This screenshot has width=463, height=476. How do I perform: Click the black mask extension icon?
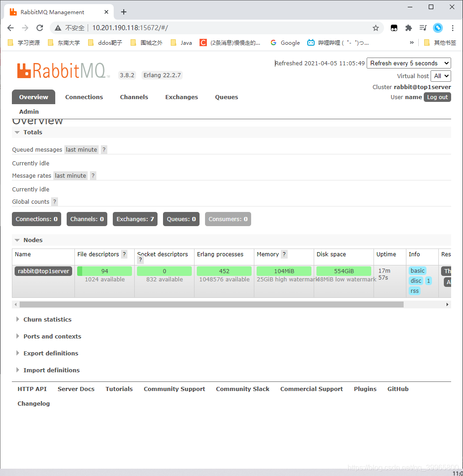[394, 28]
